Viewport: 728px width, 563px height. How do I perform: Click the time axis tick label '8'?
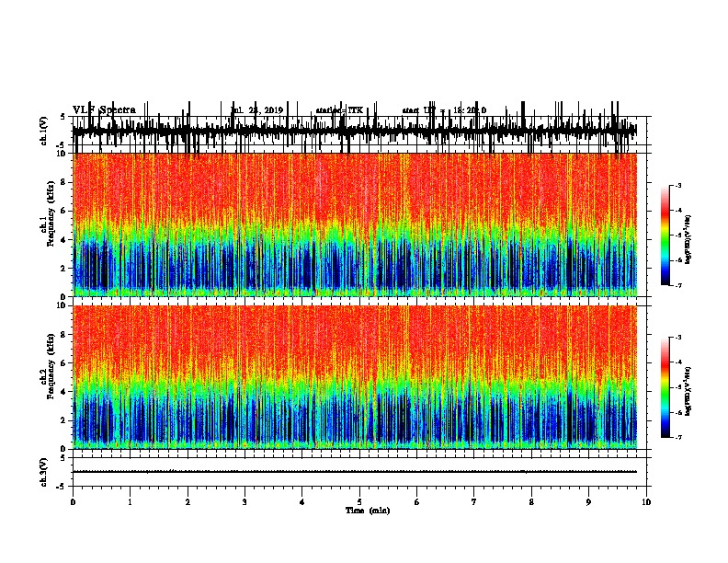[531, 502]
